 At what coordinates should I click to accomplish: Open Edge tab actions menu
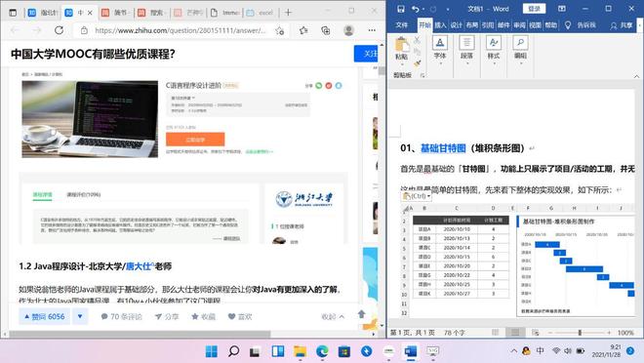13,13
